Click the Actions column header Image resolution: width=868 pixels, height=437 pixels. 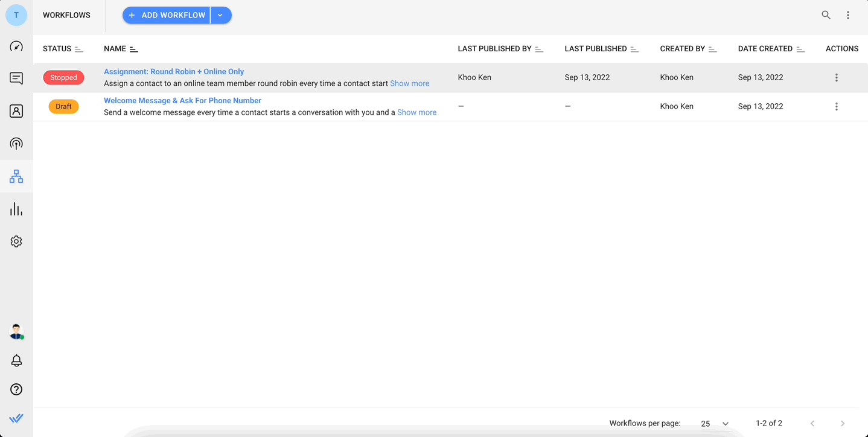click(x=842, y=49)
